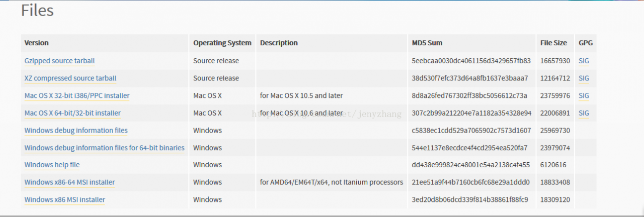Select the MD5 Sum column header
Screen dimensions: 644x217
pyautogui.click(x=427, y=43)
